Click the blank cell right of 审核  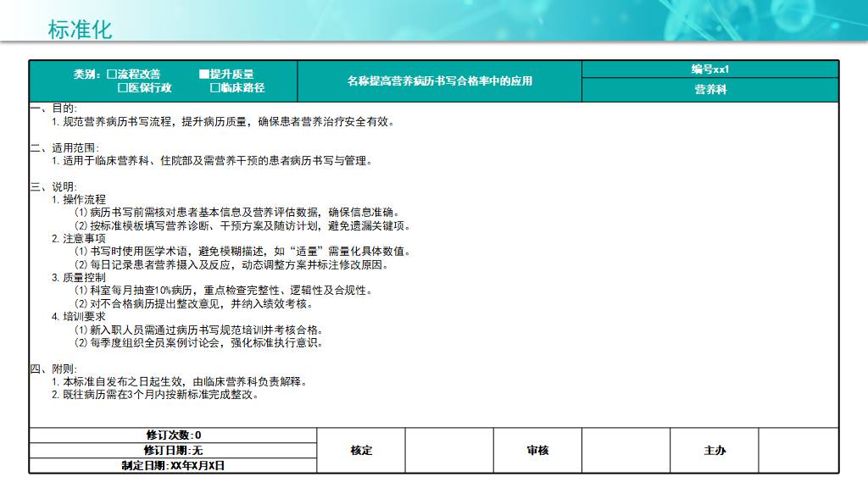(x=625, y=450)
